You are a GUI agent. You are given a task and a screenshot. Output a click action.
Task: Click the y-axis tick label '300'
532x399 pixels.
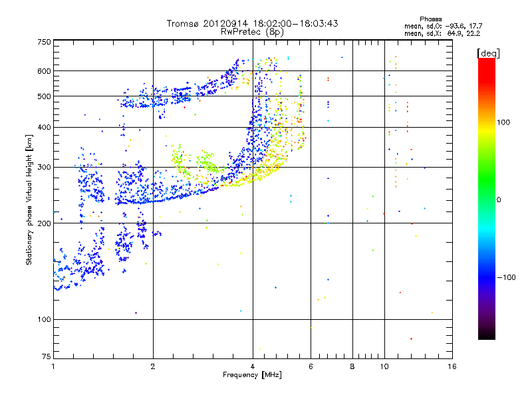pos(44,168)
